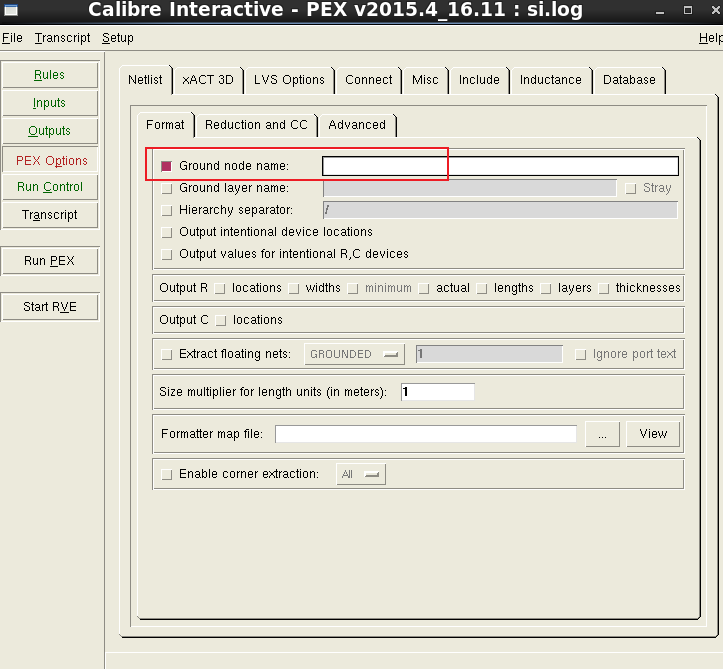This screenshot has width=723, height=669.
Task: Uncheck the Ground node name checkbox
Action: [166, 166]
